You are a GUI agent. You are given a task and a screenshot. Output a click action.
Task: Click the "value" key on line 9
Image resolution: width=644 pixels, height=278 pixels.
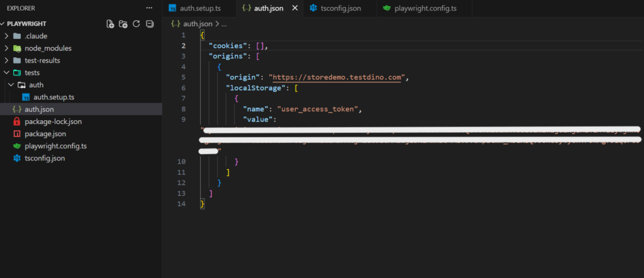(x=258, y=120)
